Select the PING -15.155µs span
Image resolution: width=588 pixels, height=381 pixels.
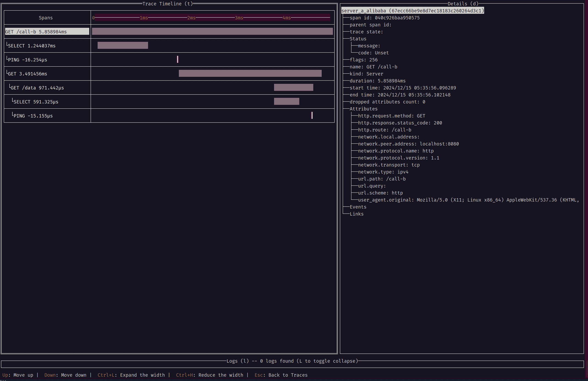point(32,115)
